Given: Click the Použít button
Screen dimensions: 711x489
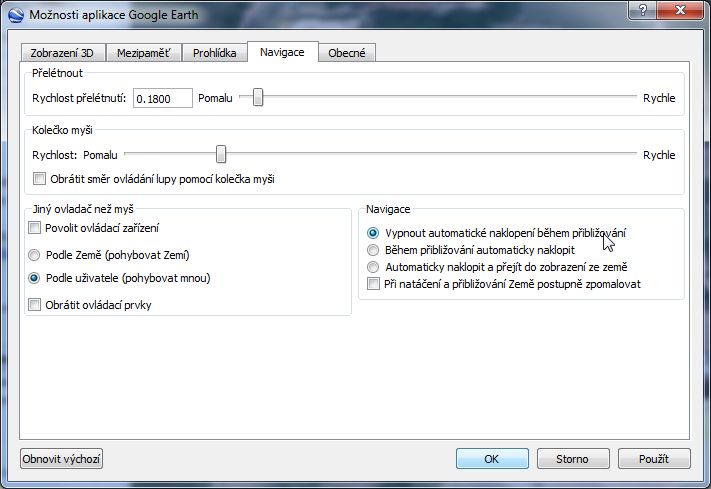Looking at the screenshot, I should [x=654, y=459].
